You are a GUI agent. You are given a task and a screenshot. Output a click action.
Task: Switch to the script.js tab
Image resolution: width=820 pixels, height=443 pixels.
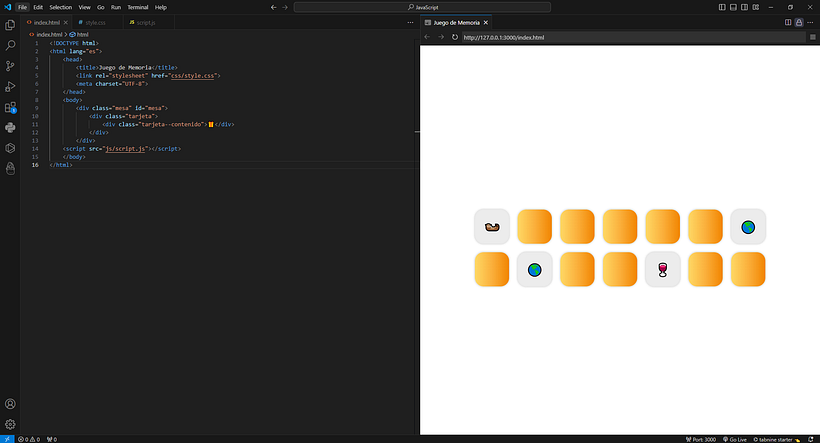pyautogui.click(x=146, y=22)
